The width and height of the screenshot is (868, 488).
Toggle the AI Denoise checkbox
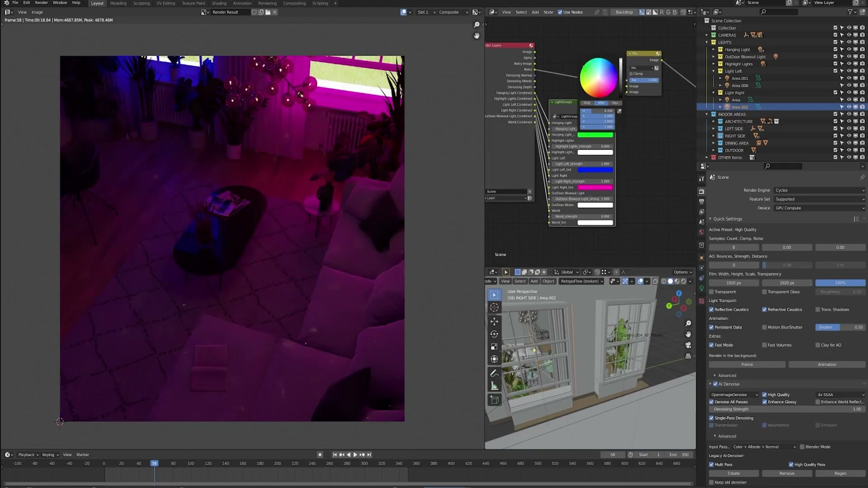pos(715,384)
